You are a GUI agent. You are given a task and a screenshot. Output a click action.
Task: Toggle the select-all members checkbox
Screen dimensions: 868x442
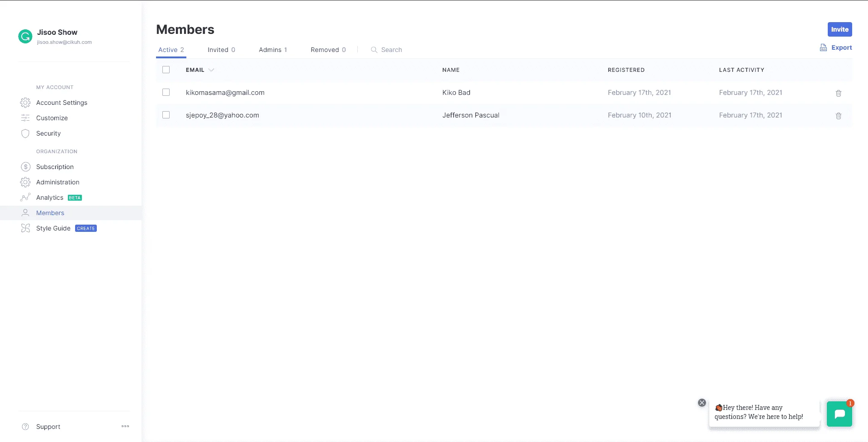tap(166, 70)
